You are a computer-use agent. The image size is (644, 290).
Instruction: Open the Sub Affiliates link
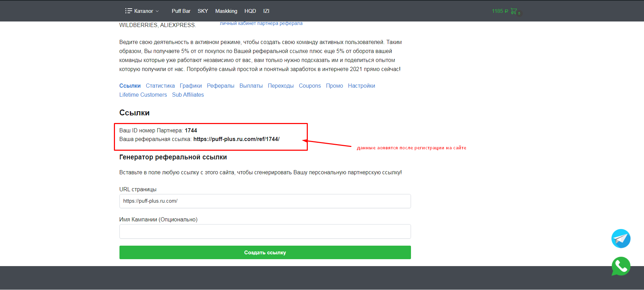(x=188, y=95)
